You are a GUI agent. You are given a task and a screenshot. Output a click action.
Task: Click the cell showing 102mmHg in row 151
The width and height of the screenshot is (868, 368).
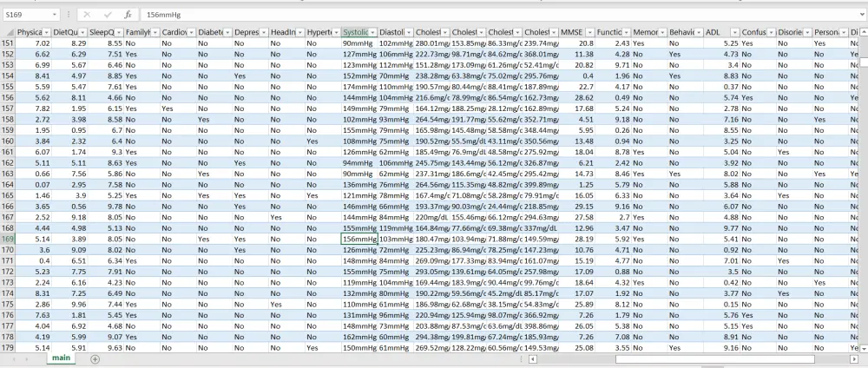[x=396, y=43]
